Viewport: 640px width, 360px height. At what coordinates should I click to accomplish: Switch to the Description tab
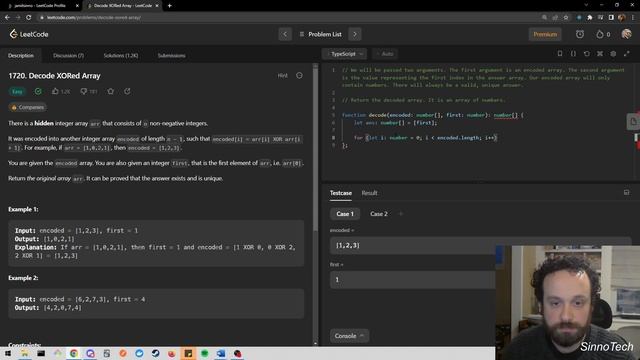[x=21, y=56]
